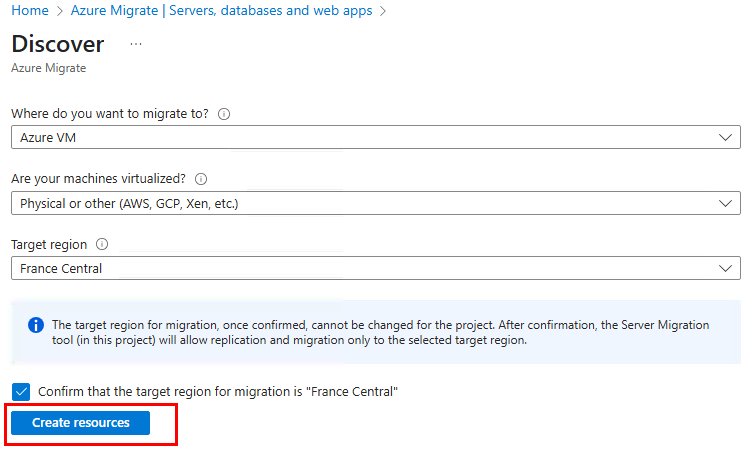Viewport: 752px width, 458px height.
Task: Click chevron arrow on France Central dropdown
Action: tap(725, 269)
